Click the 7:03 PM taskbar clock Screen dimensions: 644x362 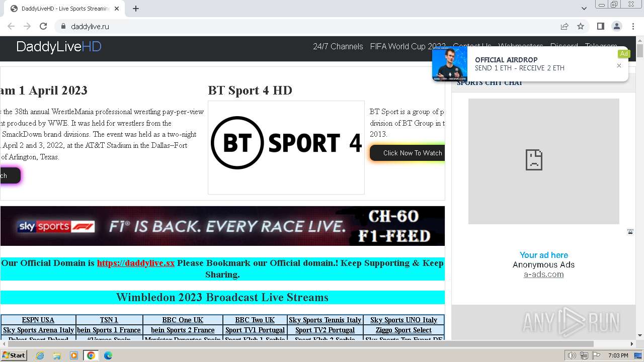[618, 355]
